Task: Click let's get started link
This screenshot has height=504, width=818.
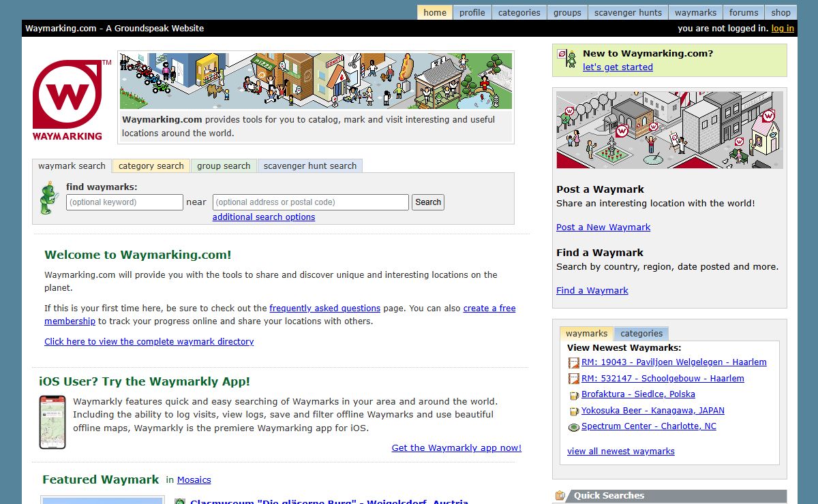Action: (x=618, y=67)
